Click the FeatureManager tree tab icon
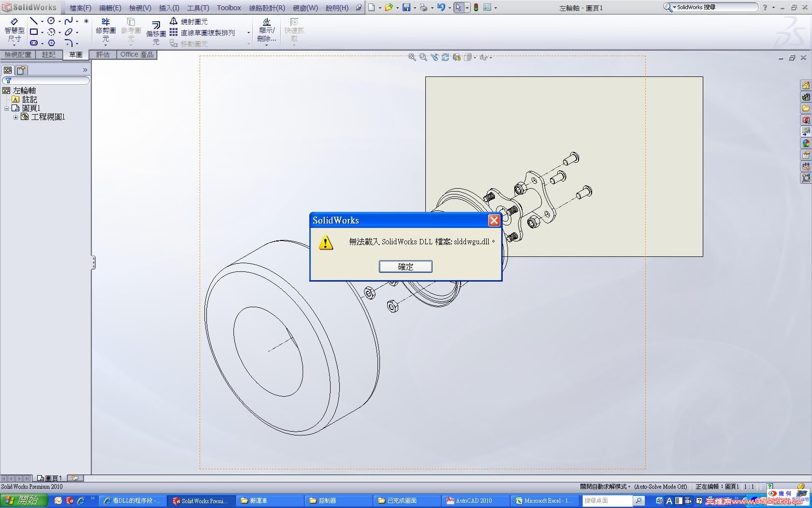Screen dimensions: 812x508 coord(8,70)
